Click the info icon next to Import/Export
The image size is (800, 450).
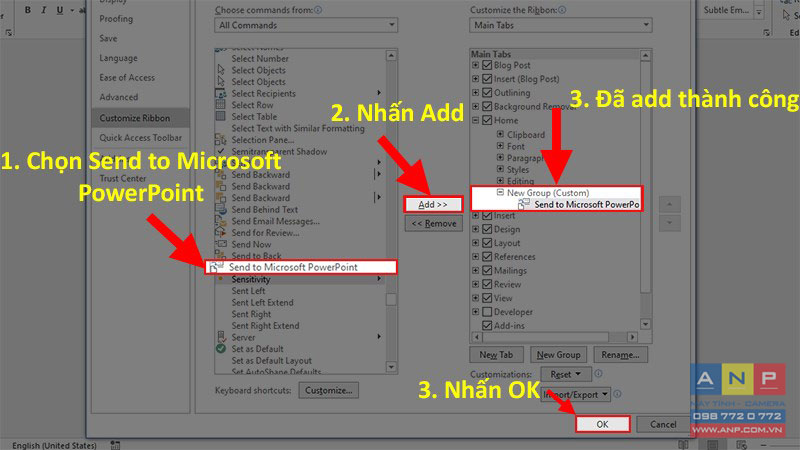pyautogui.click(x=617, y=394)
